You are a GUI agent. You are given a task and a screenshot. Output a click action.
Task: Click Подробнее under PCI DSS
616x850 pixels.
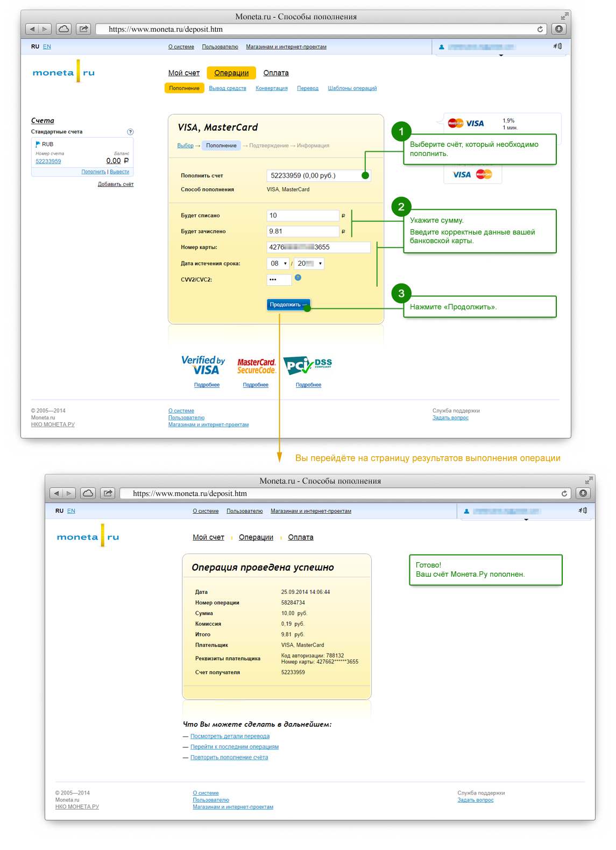click(x=309, y=385)
